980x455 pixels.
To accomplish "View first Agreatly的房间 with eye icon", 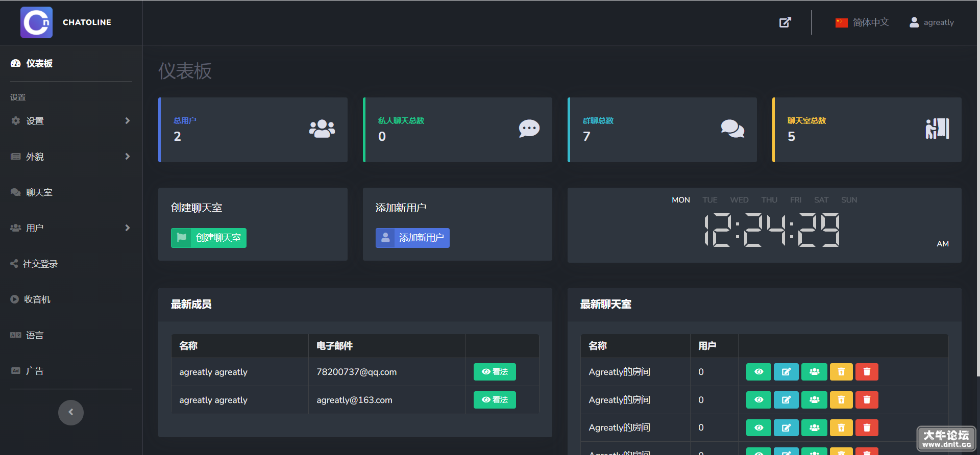I will (x=759, y=372).
